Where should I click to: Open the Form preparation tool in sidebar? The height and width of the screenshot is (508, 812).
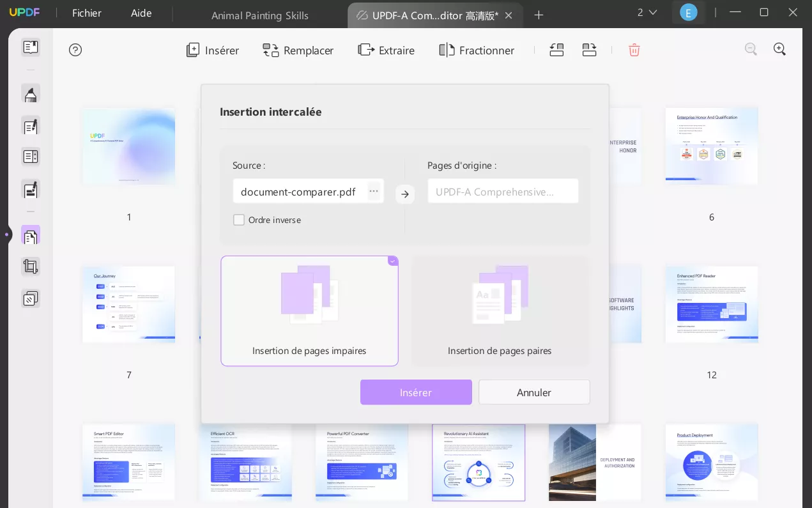pos(31,157)
